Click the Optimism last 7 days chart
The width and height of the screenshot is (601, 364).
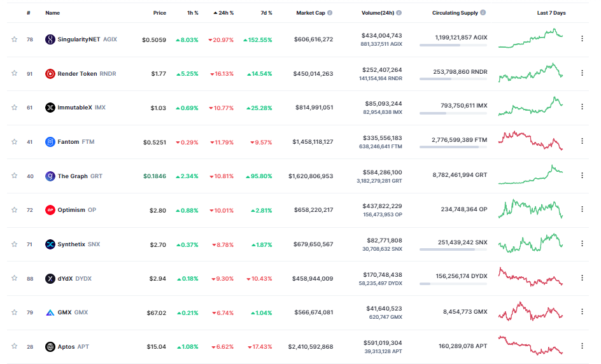coord(530,209)
